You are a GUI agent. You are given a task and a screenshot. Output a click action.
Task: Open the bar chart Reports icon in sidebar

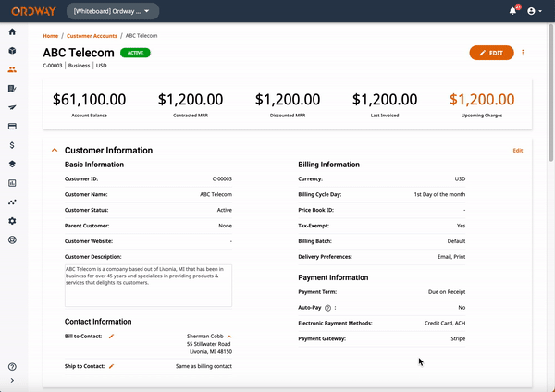(x=12, y=183)
